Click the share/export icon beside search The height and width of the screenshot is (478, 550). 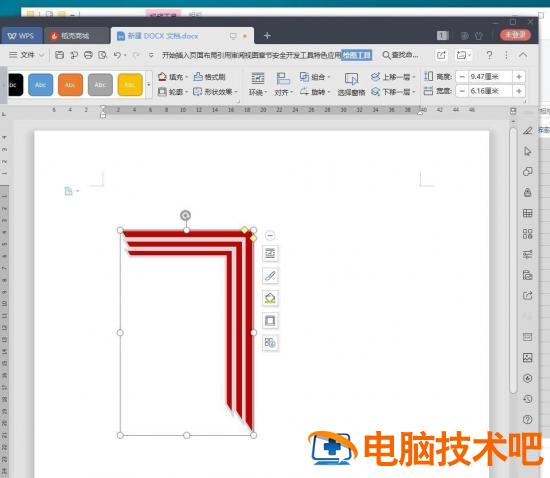[x=441, y=55]
